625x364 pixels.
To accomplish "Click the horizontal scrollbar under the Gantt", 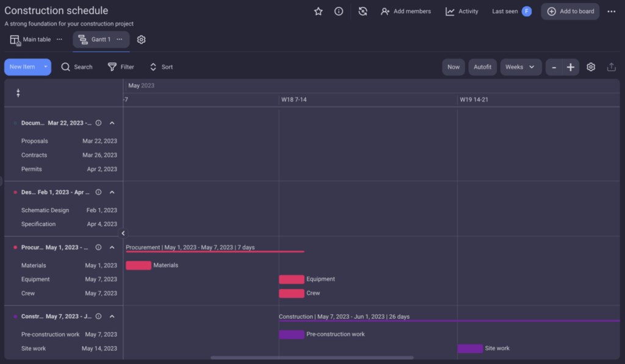I will point(312,358).
